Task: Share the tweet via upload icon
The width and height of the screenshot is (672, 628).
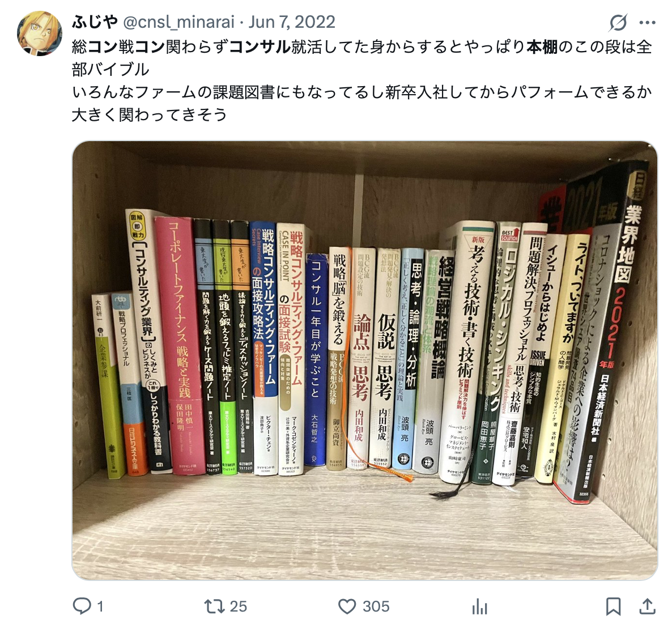Action: (x=648, y=606)
